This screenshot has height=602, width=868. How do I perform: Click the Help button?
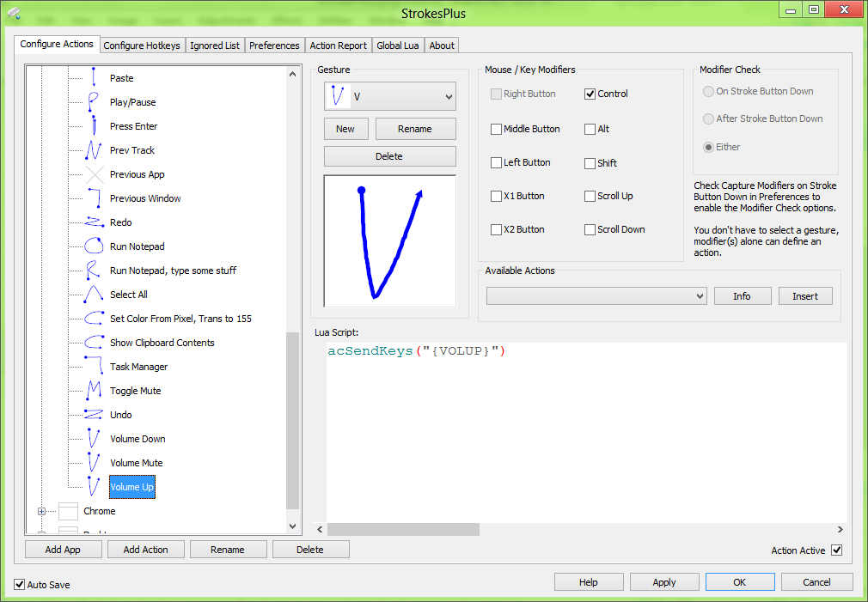click(x=589, y=582)
